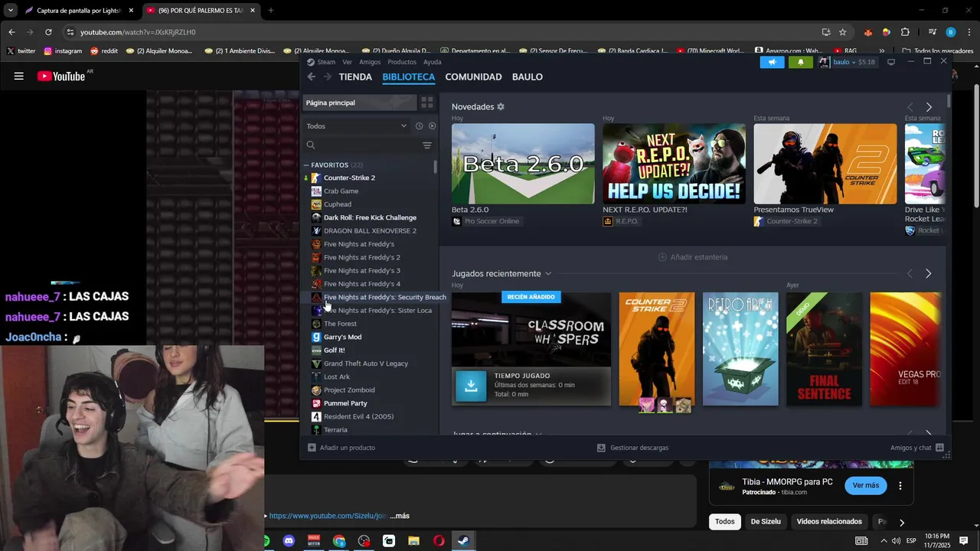Open the RetroArch game cover

pos(740,349)
